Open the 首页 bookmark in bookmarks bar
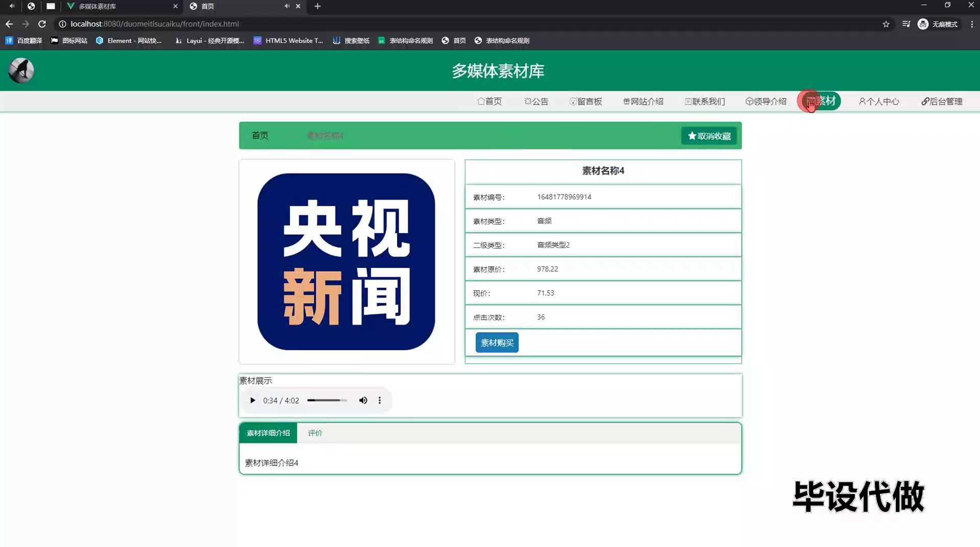 (454, 41)
